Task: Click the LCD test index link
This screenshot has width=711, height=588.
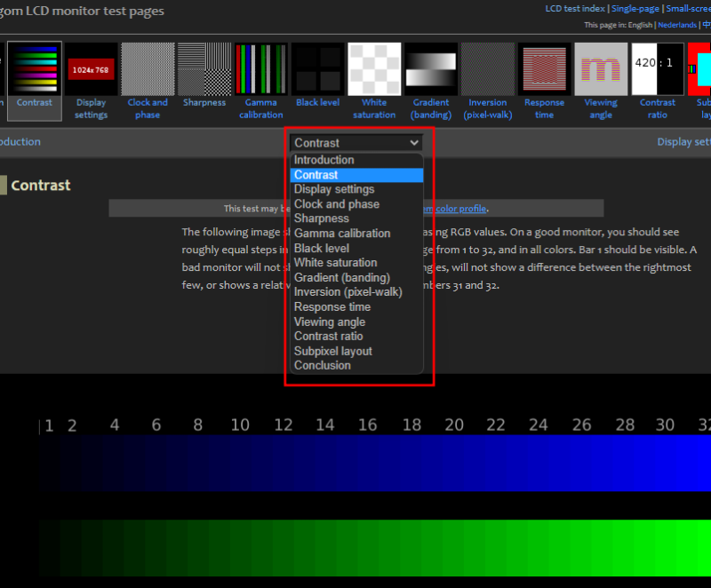Action: [575, 8]
